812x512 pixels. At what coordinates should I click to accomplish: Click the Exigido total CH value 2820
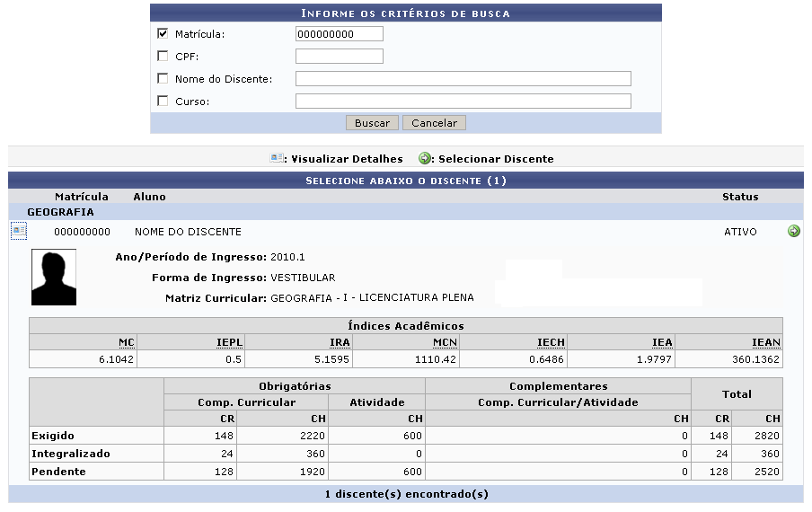pyautogui.click(x=767, y=436)
